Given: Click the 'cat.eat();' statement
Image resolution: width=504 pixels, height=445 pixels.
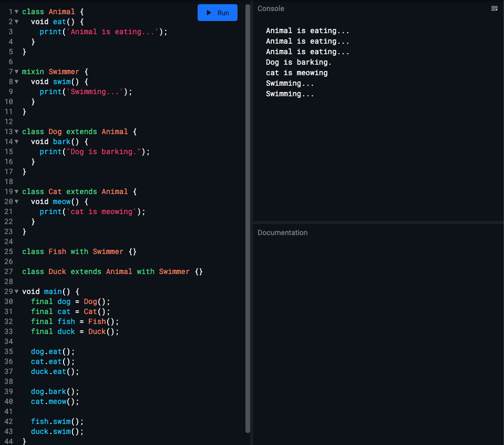Looking at the screenshot, I should (x=53, y=361).
